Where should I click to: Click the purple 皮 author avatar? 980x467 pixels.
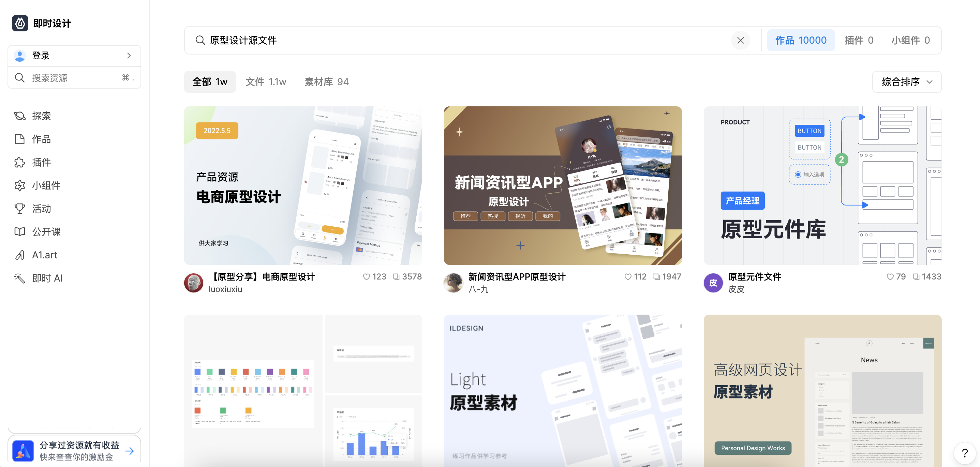point(713,283)
